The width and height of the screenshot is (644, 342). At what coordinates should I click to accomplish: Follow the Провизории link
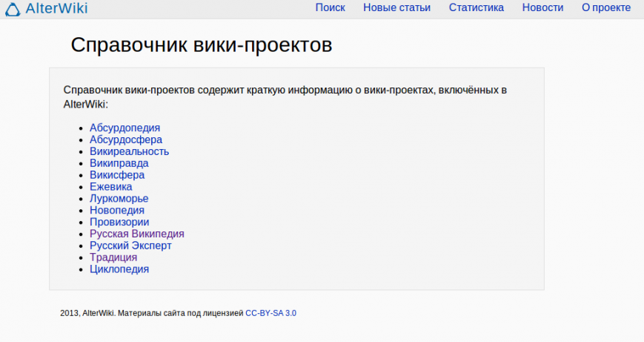pyautogui.click(x=119, y=222)
